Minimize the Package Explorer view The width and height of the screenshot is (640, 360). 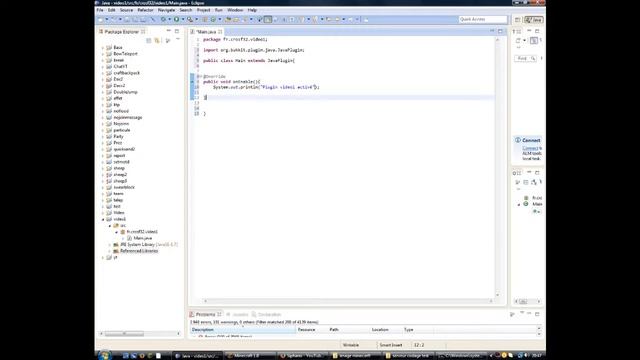click(169, 31)
